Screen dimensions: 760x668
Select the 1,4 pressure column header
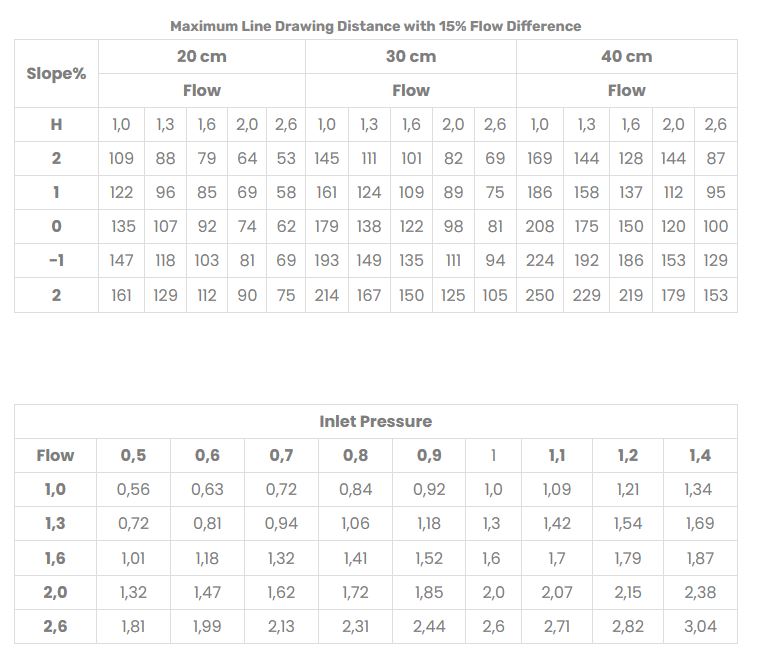pyautogui.click(x=700, y=456)
